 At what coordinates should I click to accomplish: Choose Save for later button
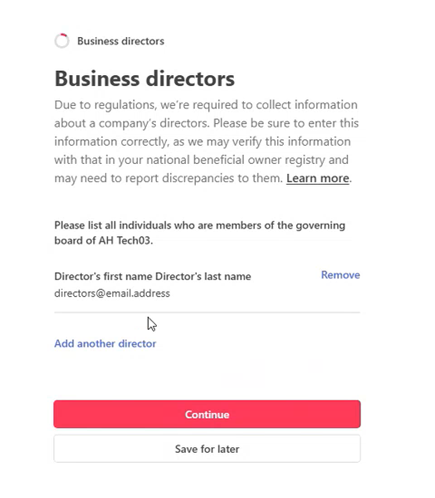tap(207, 449)
